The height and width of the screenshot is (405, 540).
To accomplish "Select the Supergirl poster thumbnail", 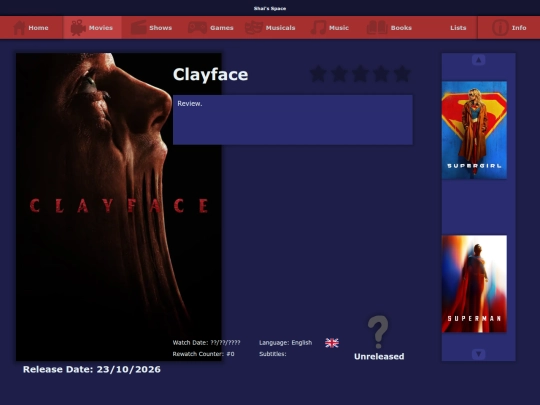I will pyautogui.click(x=474, y=130).
